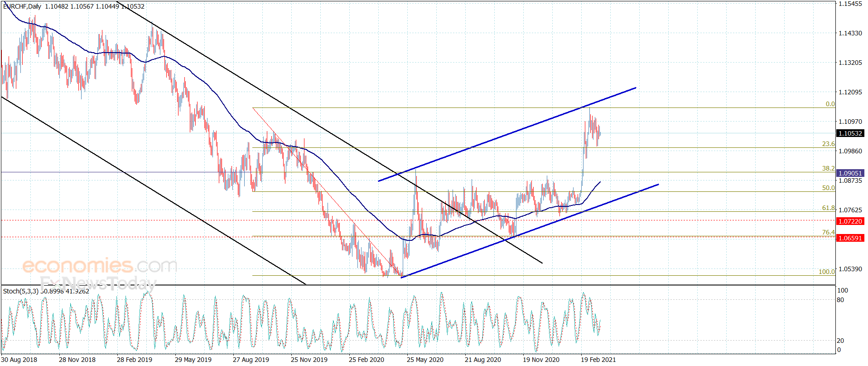
Task: Click the Stoch(5,3,3) indicator label
Action: click(x=21, y=291)
